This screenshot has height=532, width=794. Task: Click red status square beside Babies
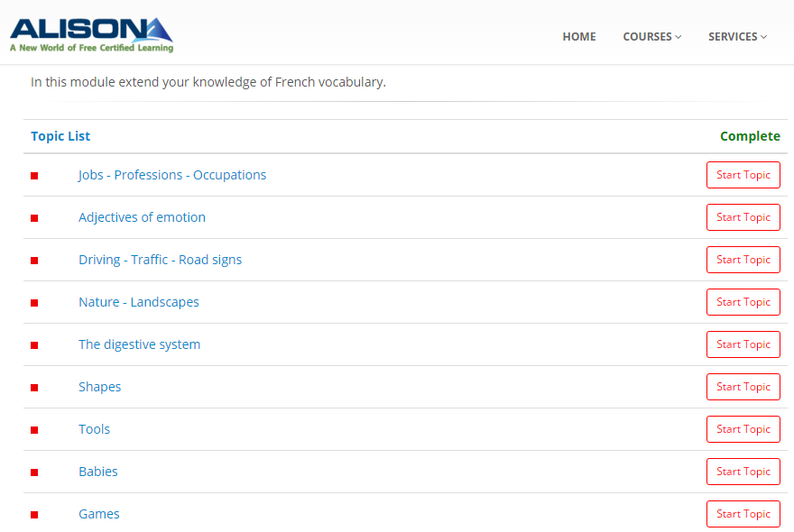34,472
